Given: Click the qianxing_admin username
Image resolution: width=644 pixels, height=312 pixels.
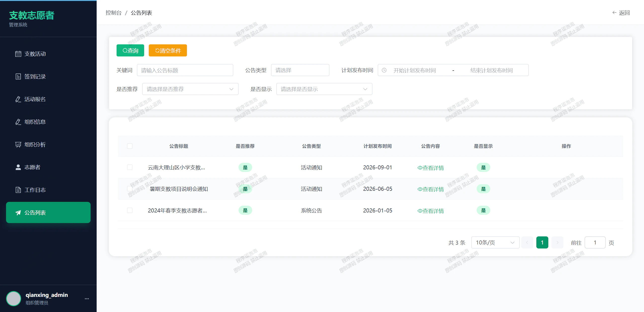Looking at the screenshot, I should [47, 295].
